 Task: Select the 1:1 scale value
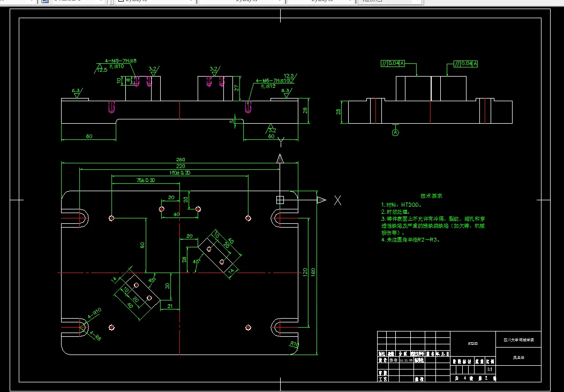[x=490, y=370]
